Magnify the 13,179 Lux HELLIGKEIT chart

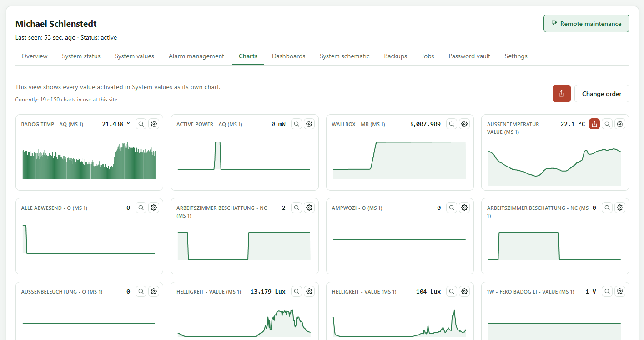click(297, 291)
